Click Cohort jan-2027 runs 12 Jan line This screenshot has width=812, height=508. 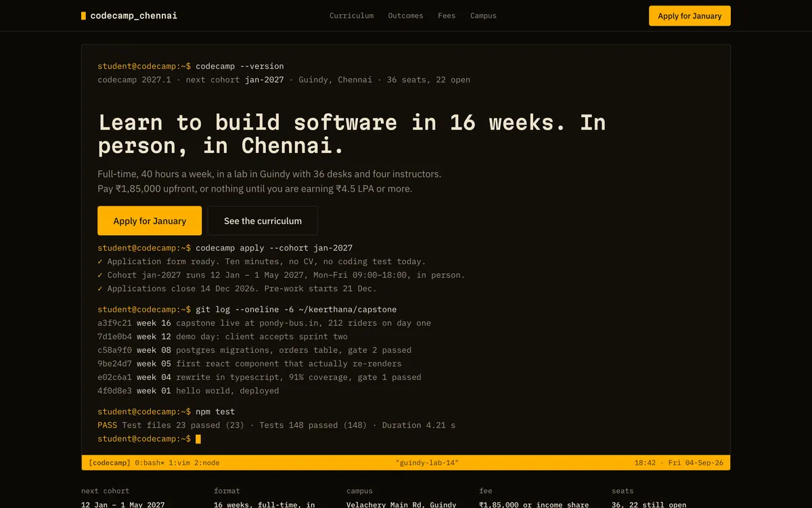tap(281, 275)
